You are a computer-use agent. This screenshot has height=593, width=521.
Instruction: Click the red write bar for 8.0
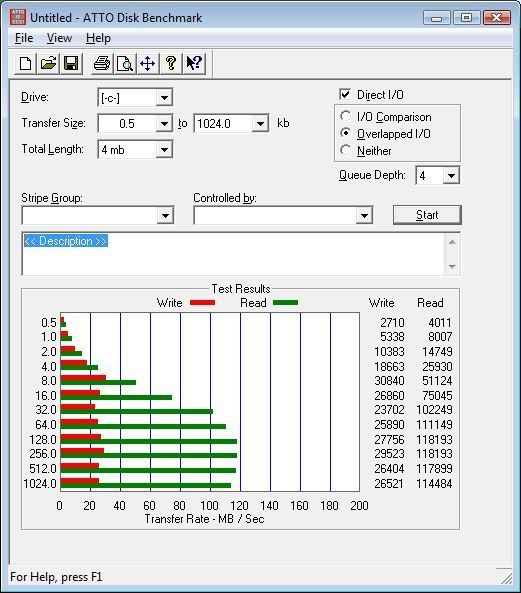83,378
